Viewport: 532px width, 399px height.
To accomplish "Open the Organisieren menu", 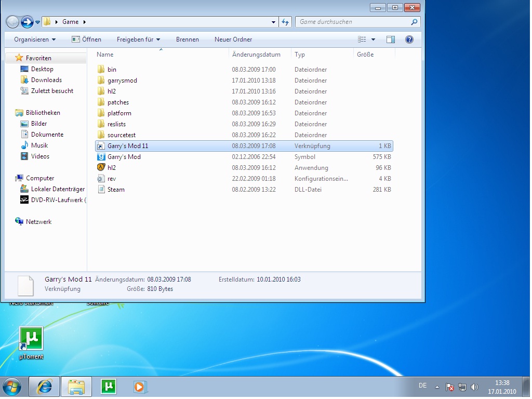I will (x=35, y=39).
